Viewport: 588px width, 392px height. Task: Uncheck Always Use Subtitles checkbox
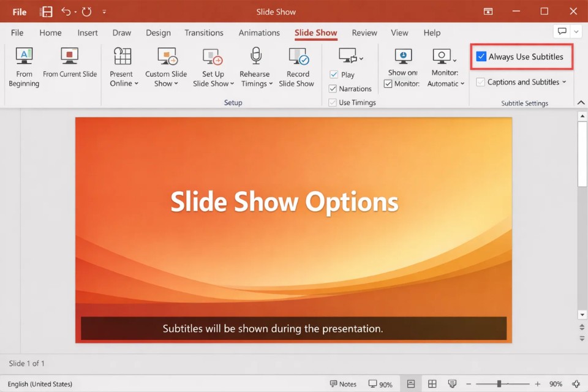[x=481, y=57]
